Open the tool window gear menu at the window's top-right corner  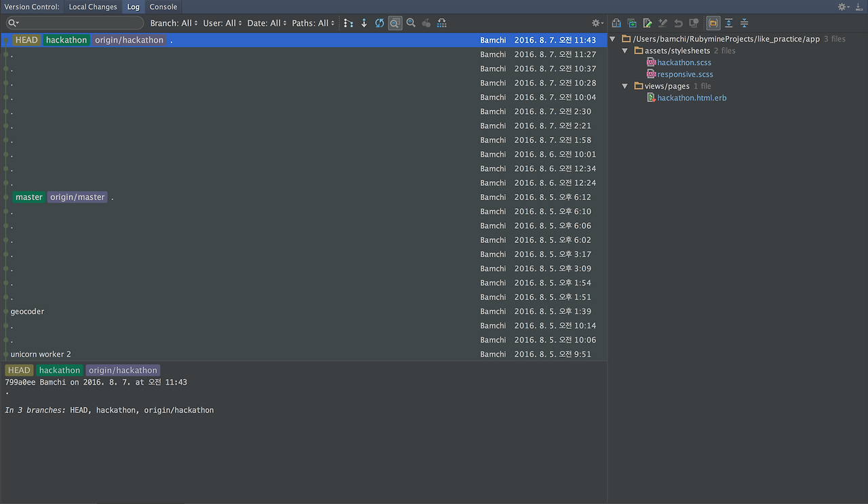844,7
